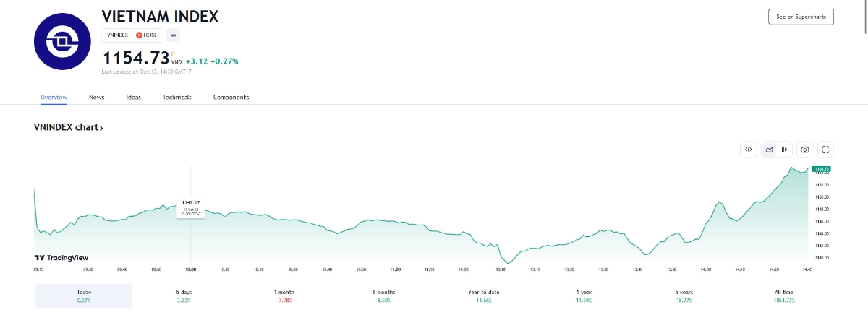Click the VNINDEX HOSE symbol tag
Screen dimensions: 868x328
[x=132, y=35]
